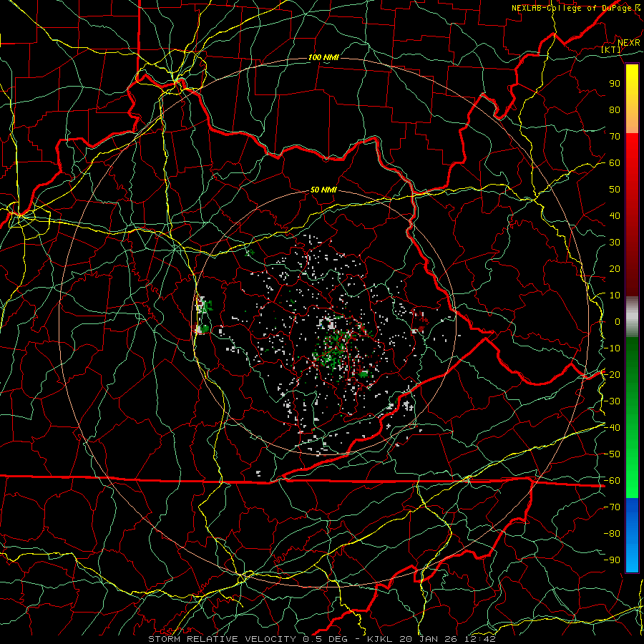Click the NEXLAB-College of DuPage credit text
The width and height of the screenshot is (644, 644).
571,8
